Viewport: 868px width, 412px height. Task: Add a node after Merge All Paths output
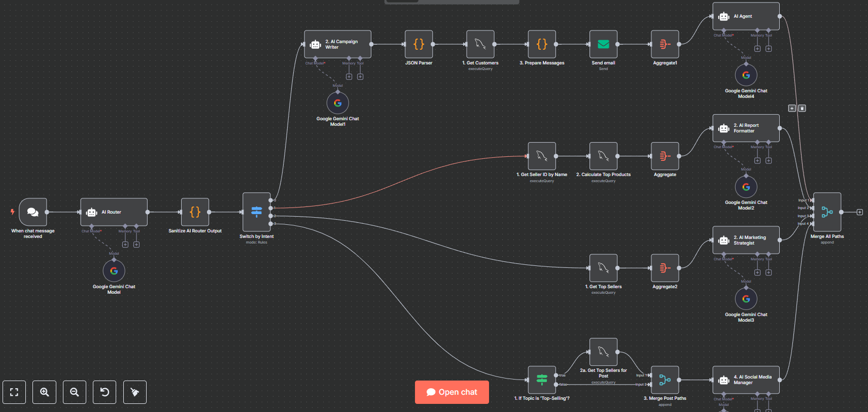point(860,212)
